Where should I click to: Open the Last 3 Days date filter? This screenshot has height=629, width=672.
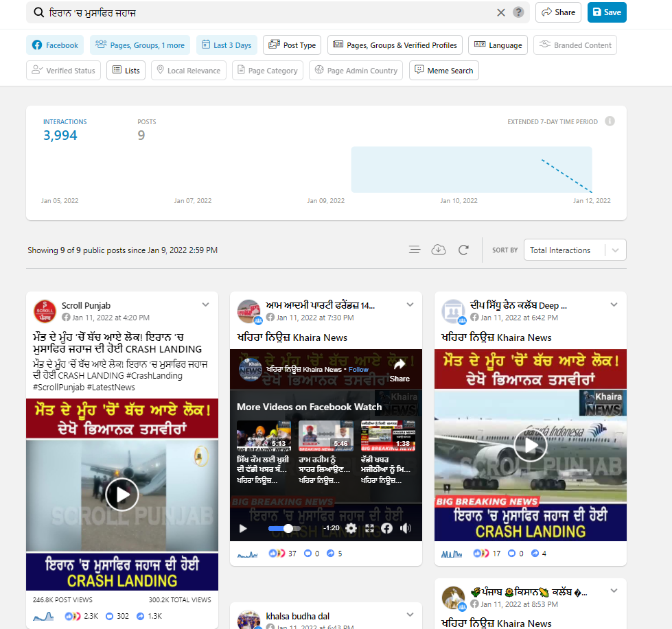[x=227, y=45]
